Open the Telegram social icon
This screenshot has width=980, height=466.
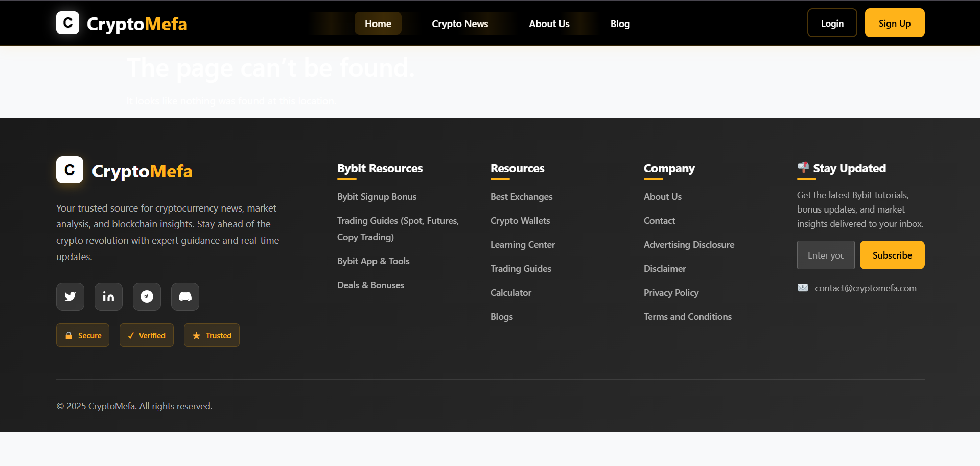point(147,296)
